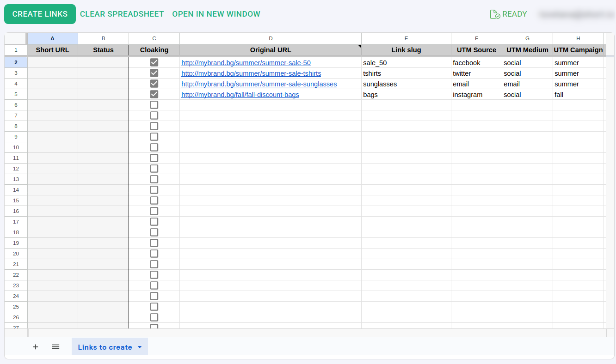616x364 pixels.
Task: Uncheck Cloaking checkbox in the bags row
Action: pos(154,94)
